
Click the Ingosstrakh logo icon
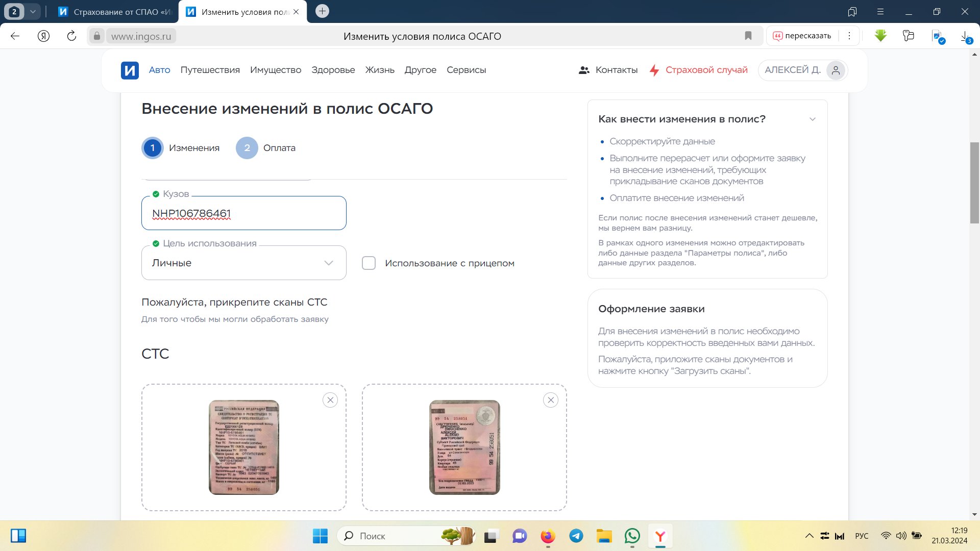pyautogui.click(x=130, y=70)
